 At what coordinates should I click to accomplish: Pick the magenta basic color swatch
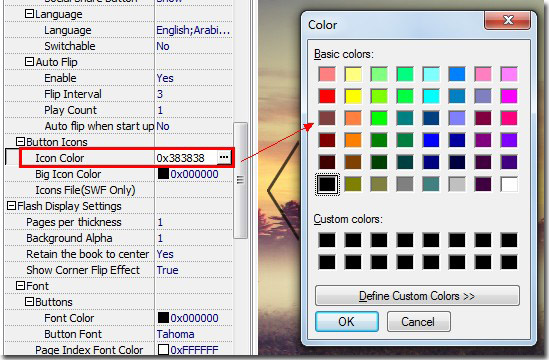tap(509, 96)
